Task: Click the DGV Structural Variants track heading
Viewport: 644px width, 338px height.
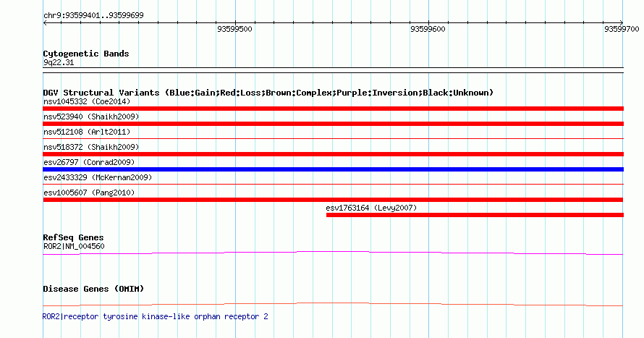Action: pyautogui.click(x=268, y=93)
